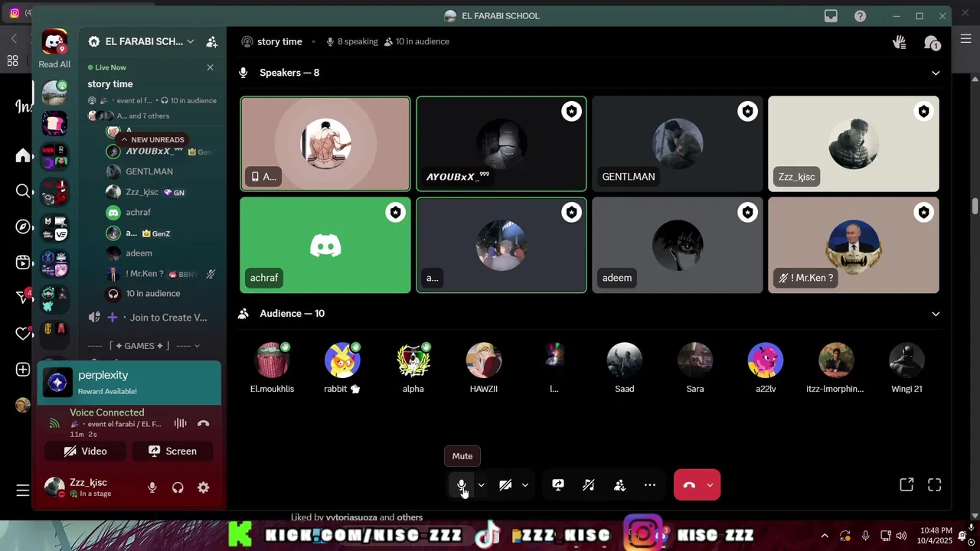This screenshot has height=551, width=980.
Task: Open HAWZII audience avatar
Action: click(x=484, y=360)
